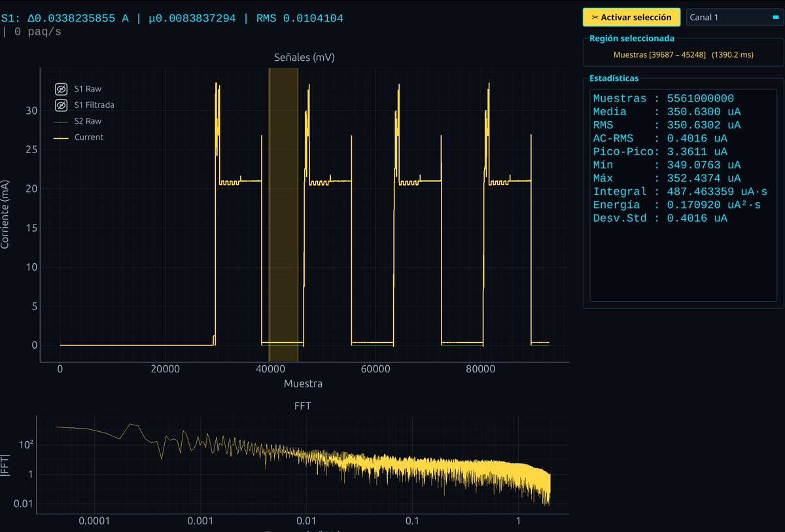785x532 pixels.
Task: Click the Muestras : 5561000000 statistic
Action: tap(663, 98)
